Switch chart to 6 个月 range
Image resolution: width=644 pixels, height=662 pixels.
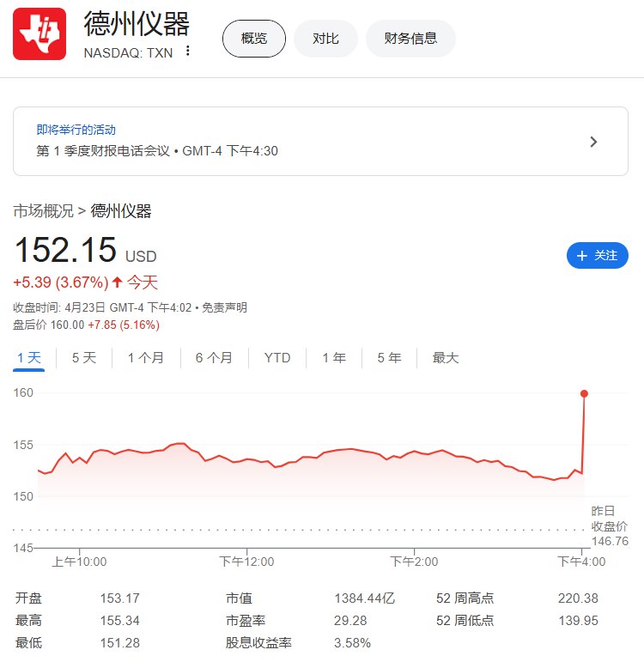coord(214,357)
